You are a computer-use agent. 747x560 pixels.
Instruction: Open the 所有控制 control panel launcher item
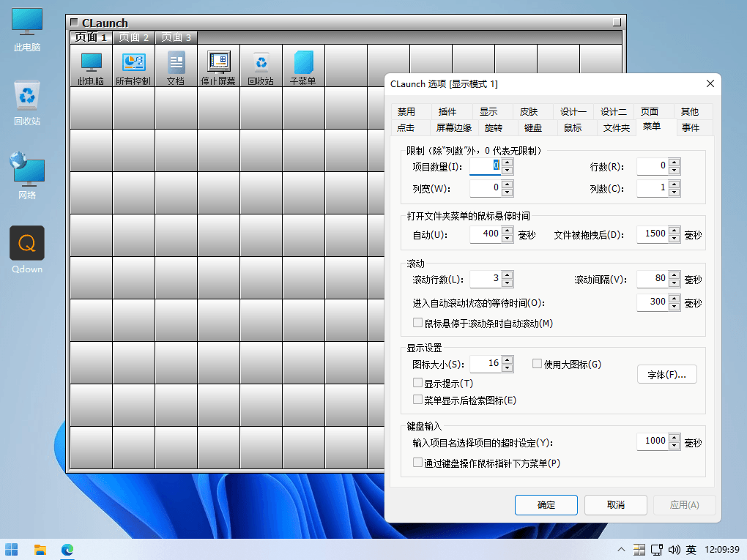tap(133, 66)
